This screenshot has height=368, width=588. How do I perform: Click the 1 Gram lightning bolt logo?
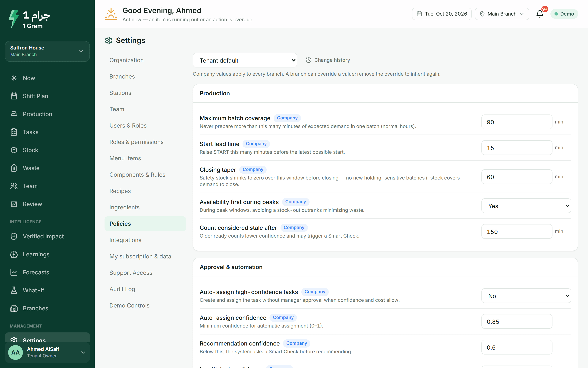(14, 19)
